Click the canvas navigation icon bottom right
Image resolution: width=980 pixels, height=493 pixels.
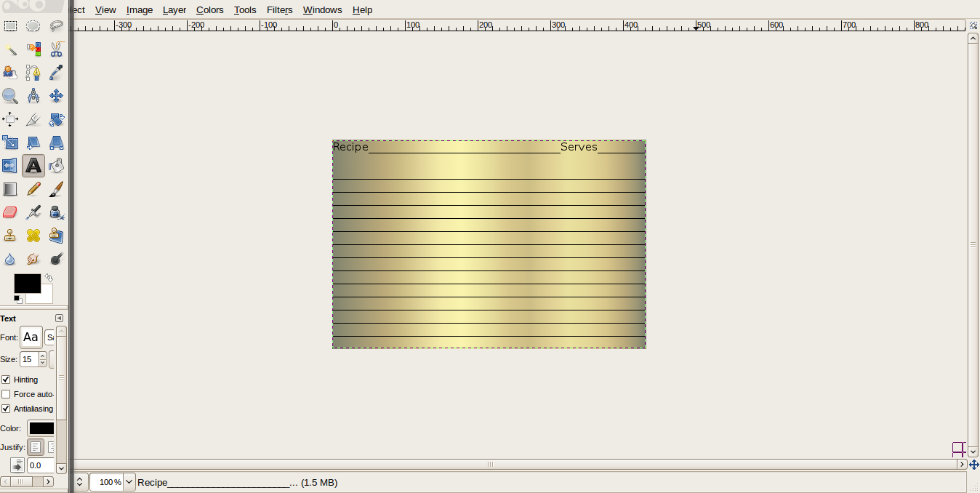(x=974, y=465)
